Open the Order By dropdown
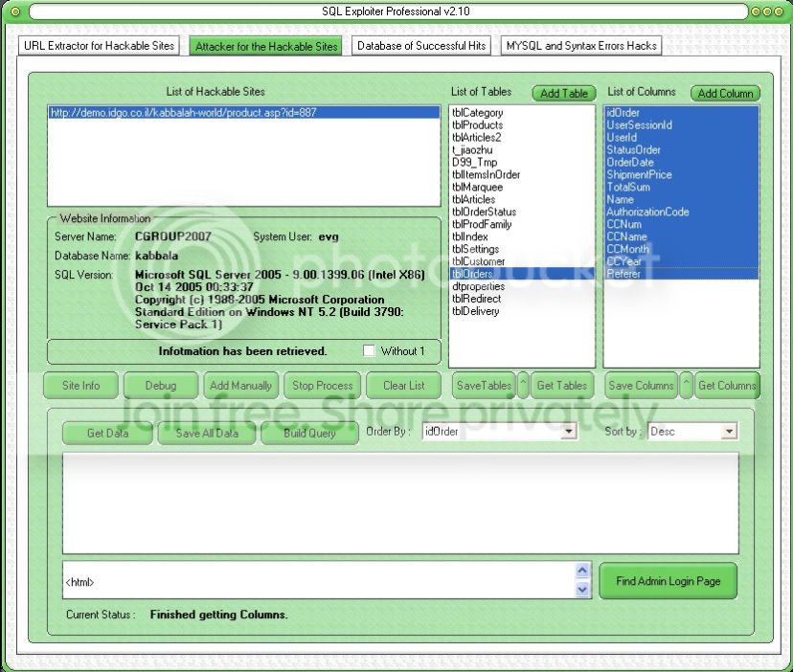The width and height of the screenshot is (793, 672). pos(569,432)
